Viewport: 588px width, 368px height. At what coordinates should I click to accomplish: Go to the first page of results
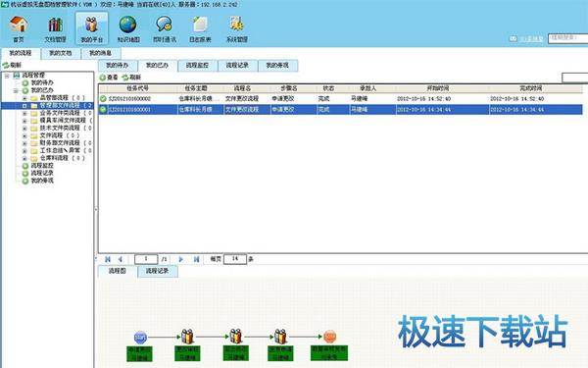(x=108, y=259)
